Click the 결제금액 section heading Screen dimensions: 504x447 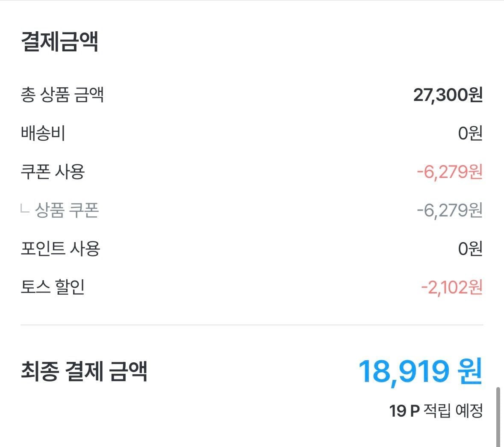pyautogui.click(x=60, y=42)
